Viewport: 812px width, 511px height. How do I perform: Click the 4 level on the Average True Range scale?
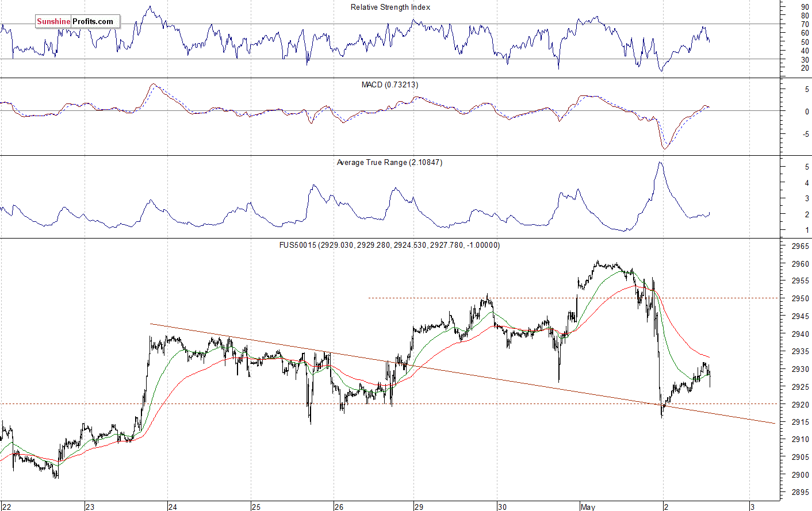[x=807, y=183]
